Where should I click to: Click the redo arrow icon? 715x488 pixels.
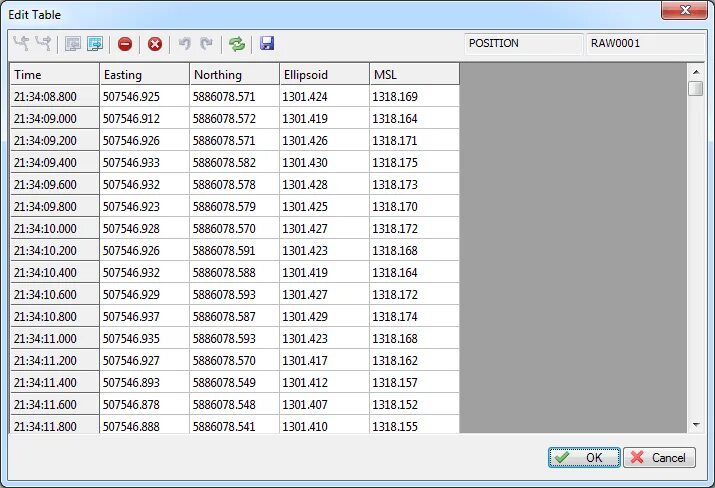pos(207,44)
